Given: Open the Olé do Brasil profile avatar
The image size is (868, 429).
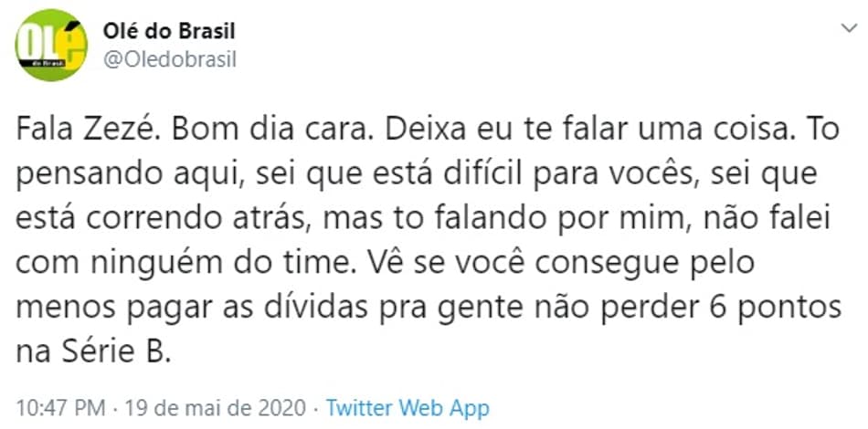Looking at the screenshot, I should (x=51, y=45).
